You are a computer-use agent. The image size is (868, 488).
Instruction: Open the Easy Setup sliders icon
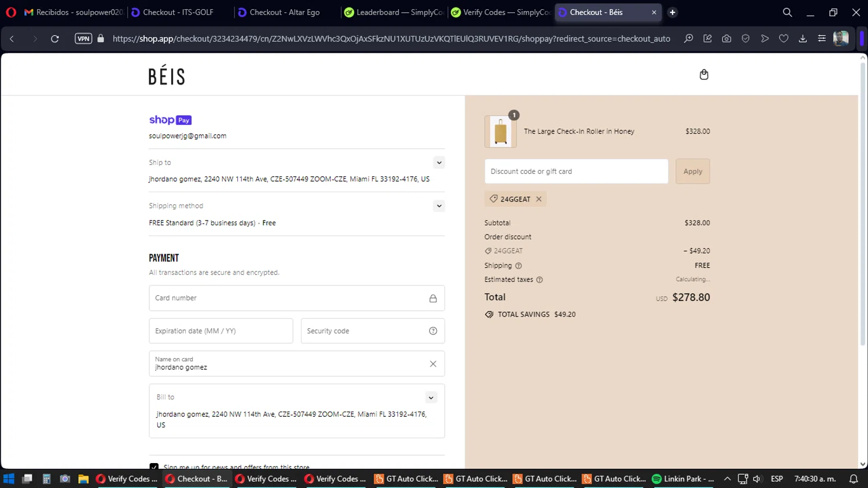point(822,39)
